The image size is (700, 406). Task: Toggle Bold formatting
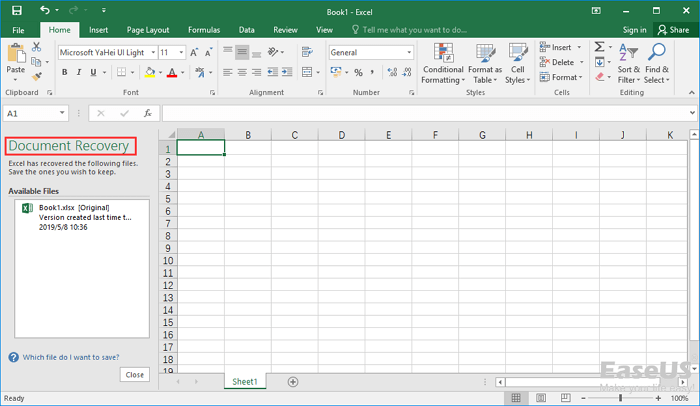(x=65, y=72)
